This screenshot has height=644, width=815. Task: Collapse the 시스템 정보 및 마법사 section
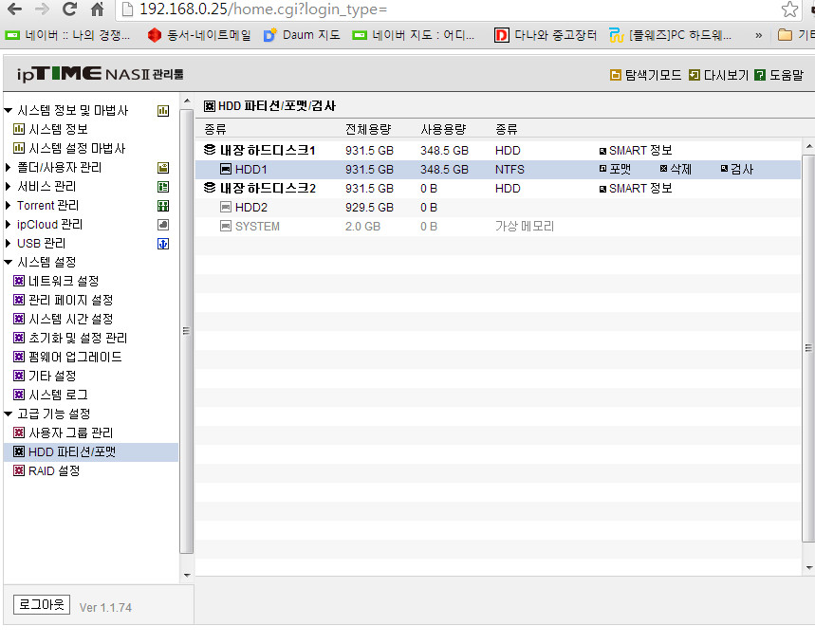8,110
